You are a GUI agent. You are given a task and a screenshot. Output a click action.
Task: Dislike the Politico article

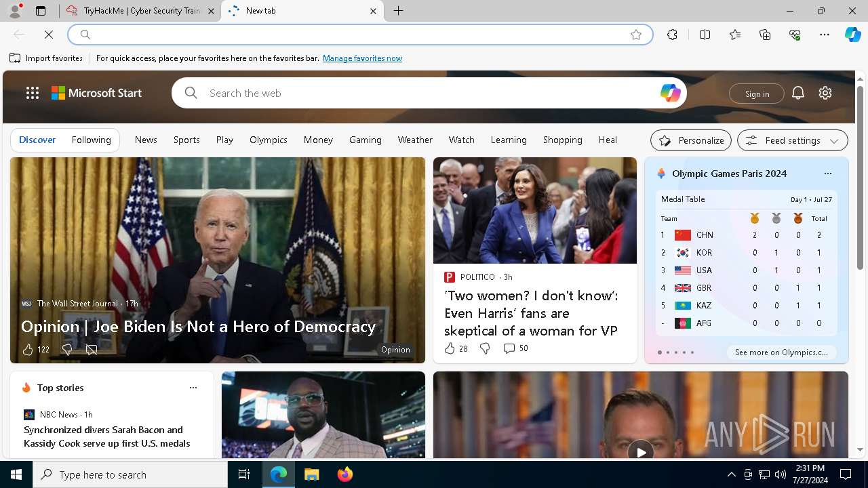[485, 348]
